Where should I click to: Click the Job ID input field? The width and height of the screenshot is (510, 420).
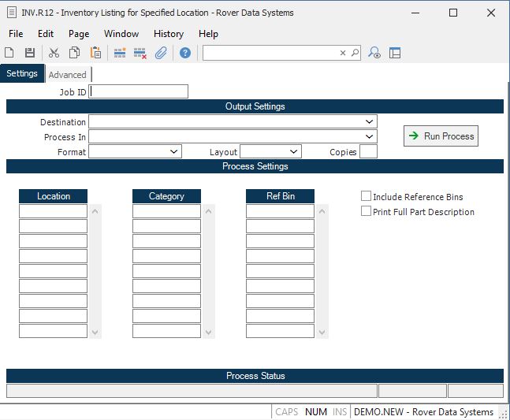click(139, 92)
